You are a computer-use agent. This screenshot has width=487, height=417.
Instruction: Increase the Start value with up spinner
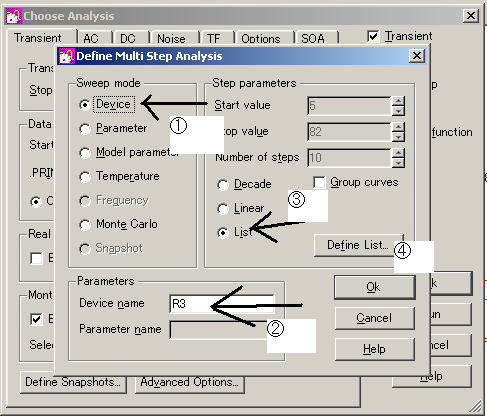click(398, 101)
